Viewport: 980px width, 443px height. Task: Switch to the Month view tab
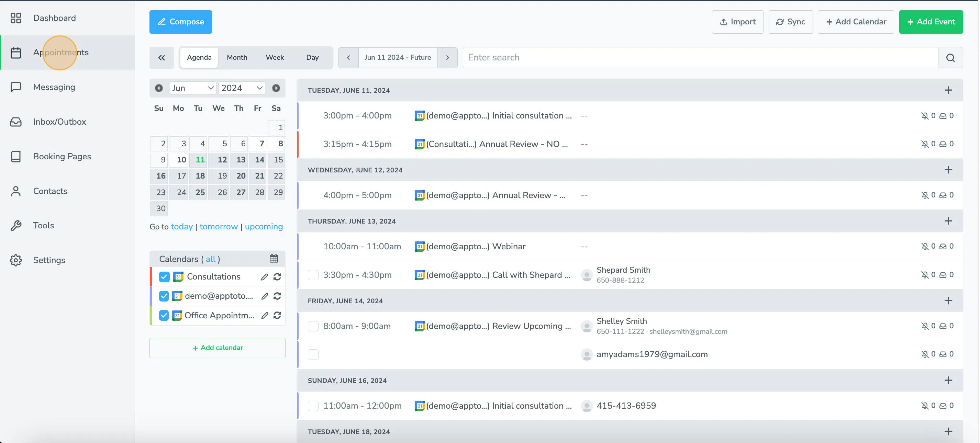(x=237, y=57)
